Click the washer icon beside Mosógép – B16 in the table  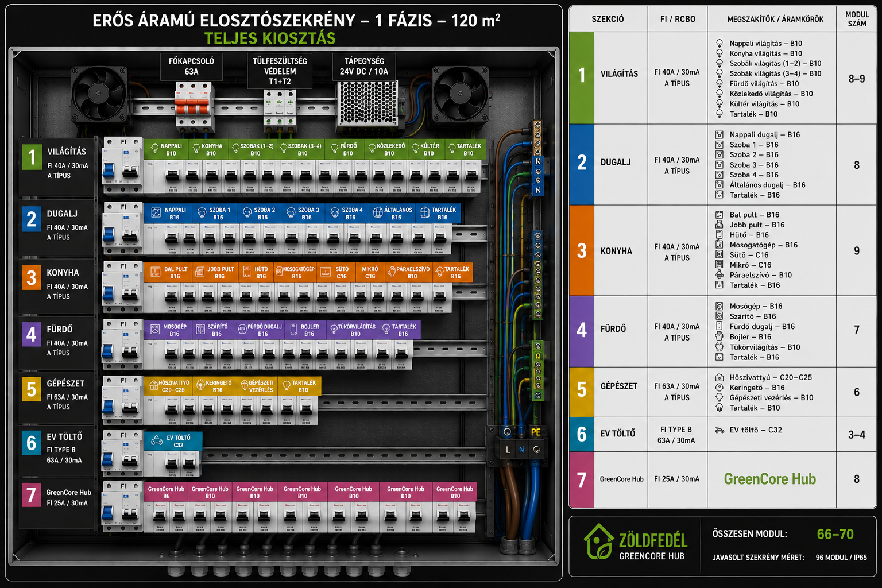(719, 306)
